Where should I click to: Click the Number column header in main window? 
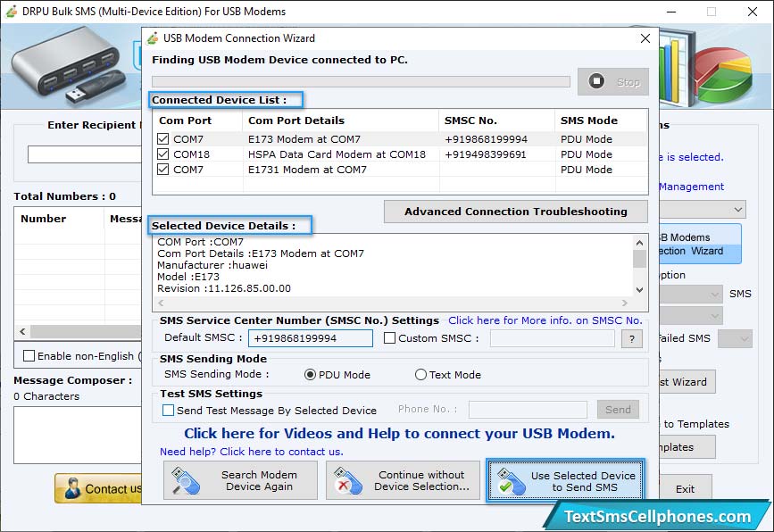[59, 219]
